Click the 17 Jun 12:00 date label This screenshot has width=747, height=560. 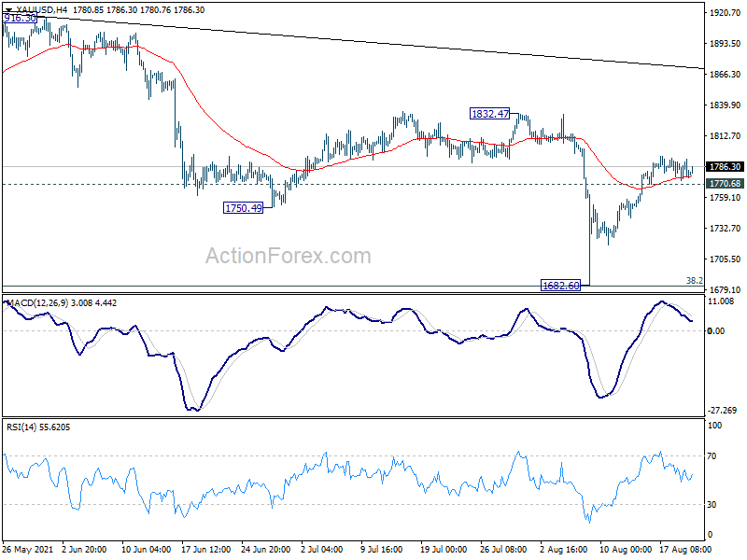(206, 549)
